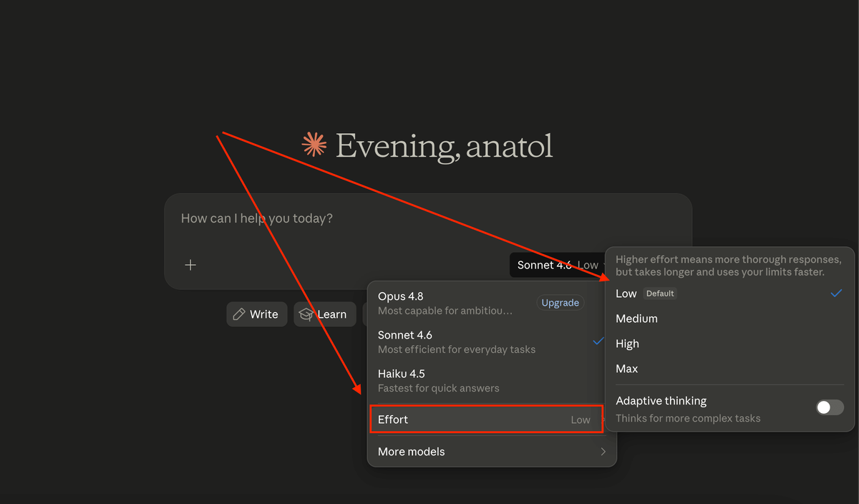Click the Evening, anatol greeting text
The height and width of the screenshot is (504, 859).
pyautogui.click(x=444, y=146)
